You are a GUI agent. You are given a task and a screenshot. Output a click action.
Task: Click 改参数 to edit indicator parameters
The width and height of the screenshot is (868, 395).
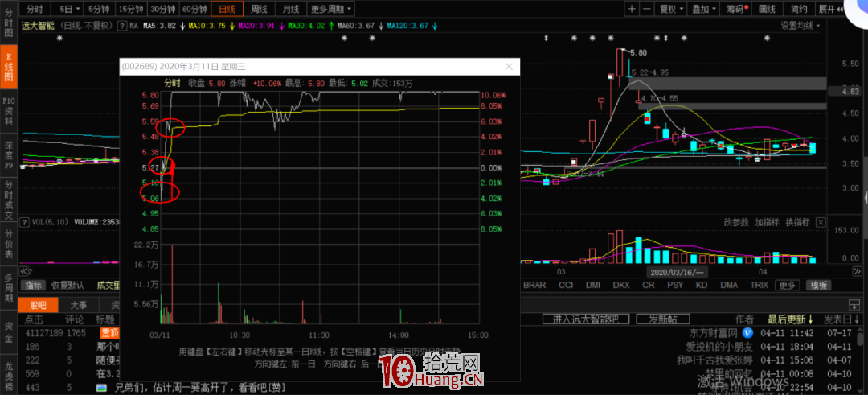(736, 221)
